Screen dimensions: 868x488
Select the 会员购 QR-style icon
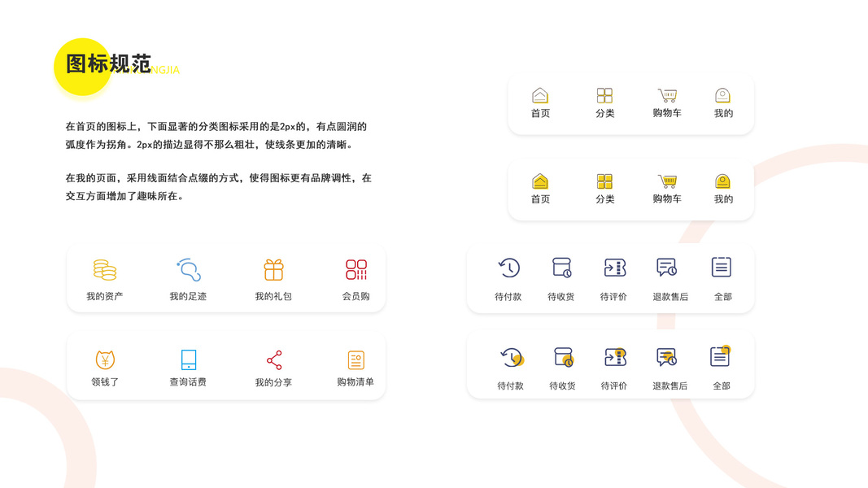point(356,270)
